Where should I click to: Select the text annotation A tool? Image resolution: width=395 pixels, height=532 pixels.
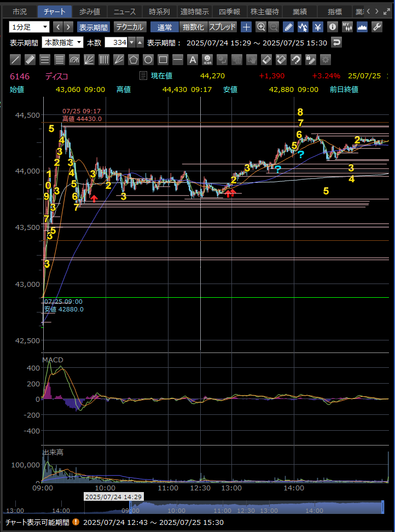193,60
